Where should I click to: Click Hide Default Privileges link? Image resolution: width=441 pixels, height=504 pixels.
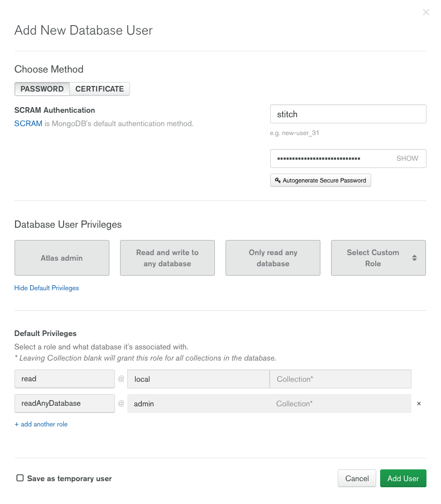46,288
